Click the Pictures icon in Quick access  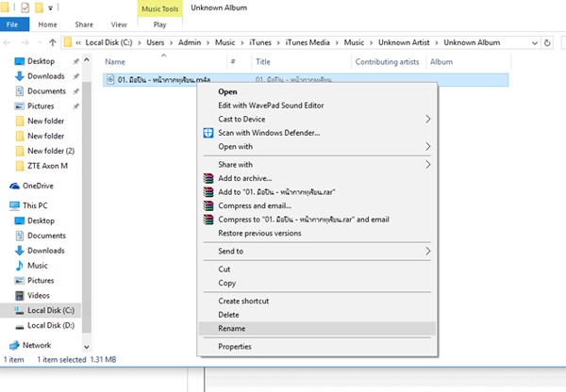tap(20, 106)
